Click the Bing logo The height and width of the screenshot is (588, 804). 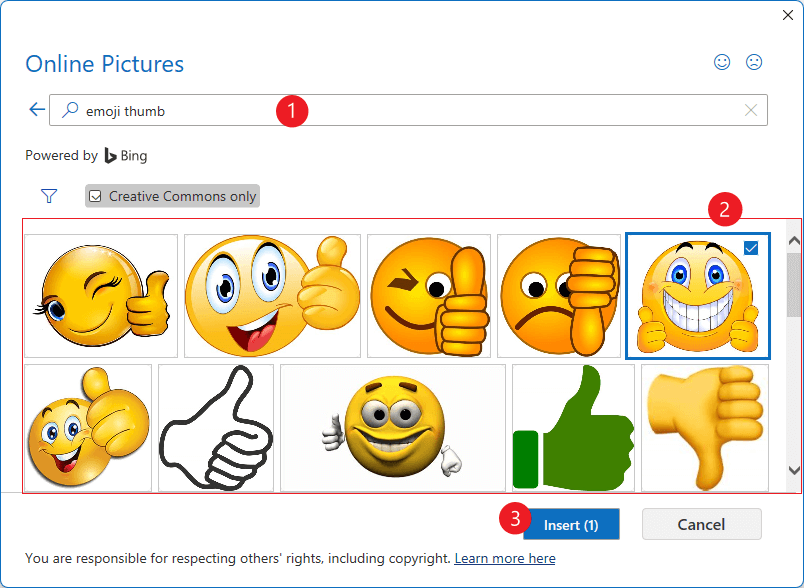125,156
